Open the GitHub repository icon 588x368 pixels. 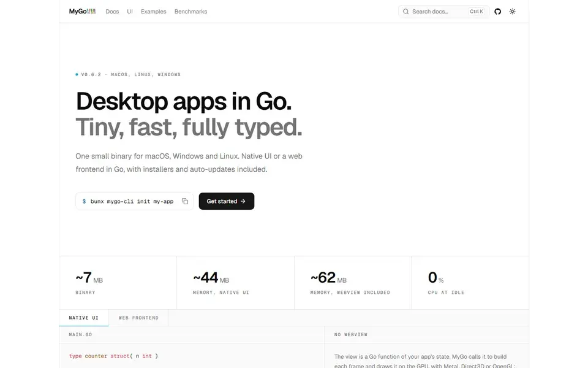pos(497,12)
